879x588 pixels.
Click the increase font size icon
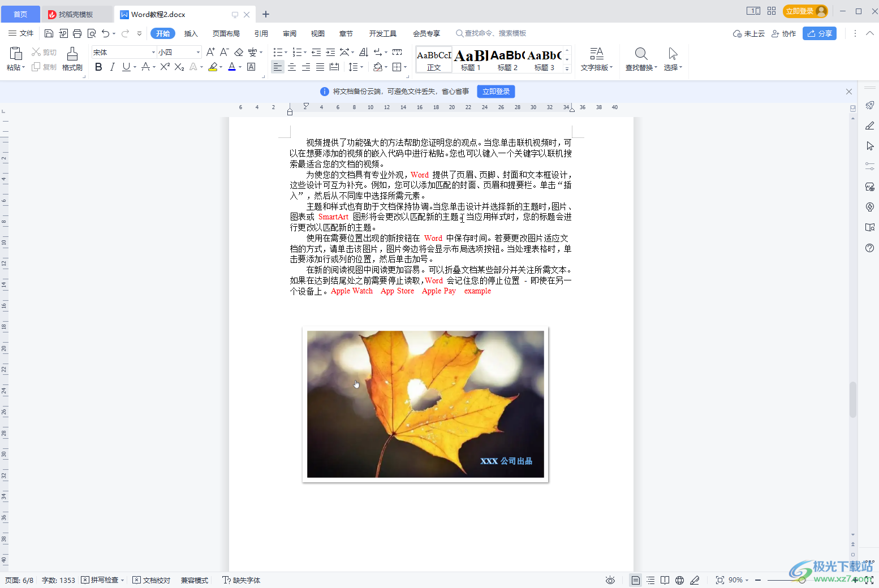click(210, 52)
